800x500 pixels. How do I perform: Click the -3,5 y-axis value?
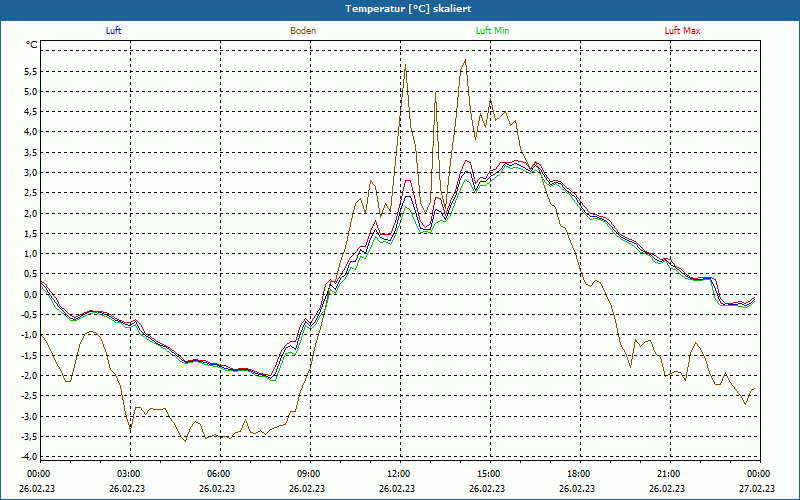pos(29,436)
